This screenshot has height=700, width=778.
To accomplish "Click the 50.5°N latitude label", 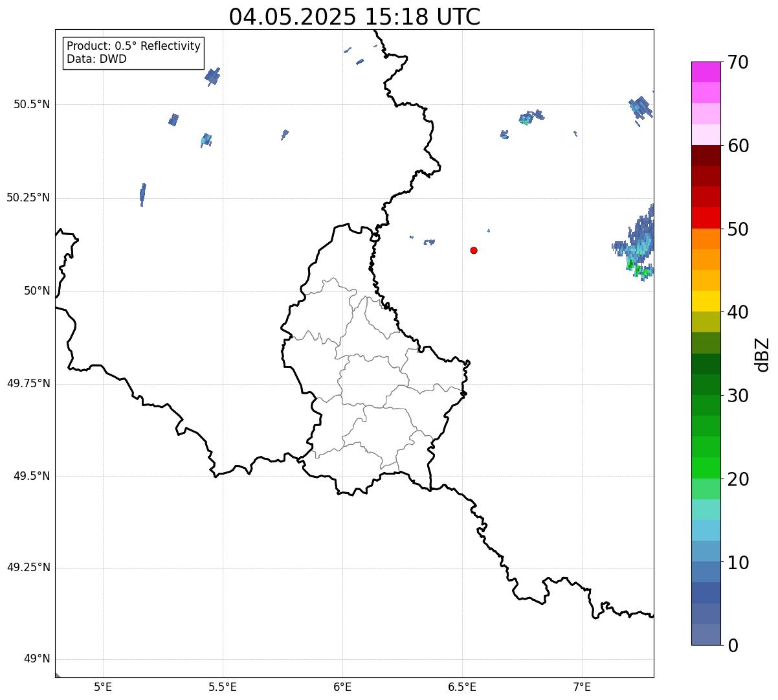I will (32, 104).
